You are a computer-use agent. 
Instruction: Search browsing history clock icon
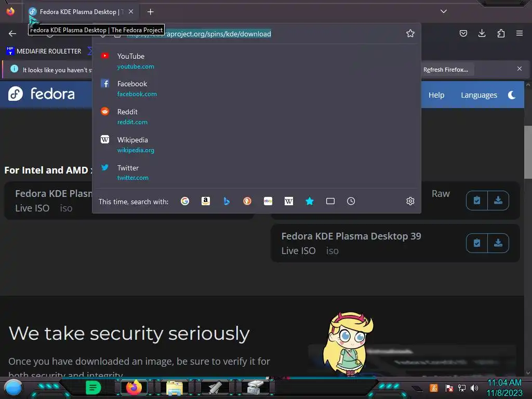pos(351,201)
